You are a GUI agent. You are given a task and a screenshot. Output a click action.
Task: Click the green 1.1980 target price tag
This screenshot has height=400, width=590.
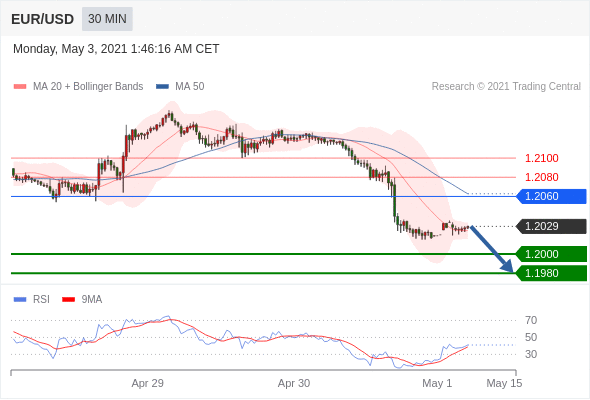pos(551,273)
